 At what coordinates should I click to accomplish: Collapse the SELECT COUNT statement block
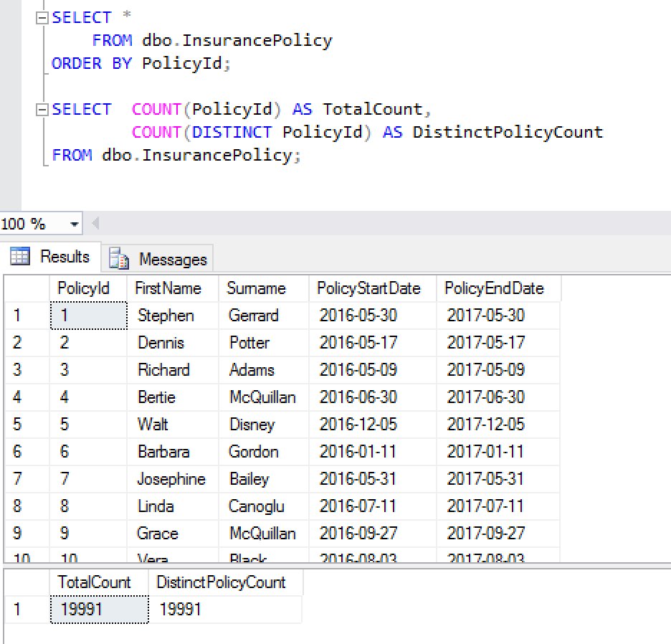click(x=42, y=110)
